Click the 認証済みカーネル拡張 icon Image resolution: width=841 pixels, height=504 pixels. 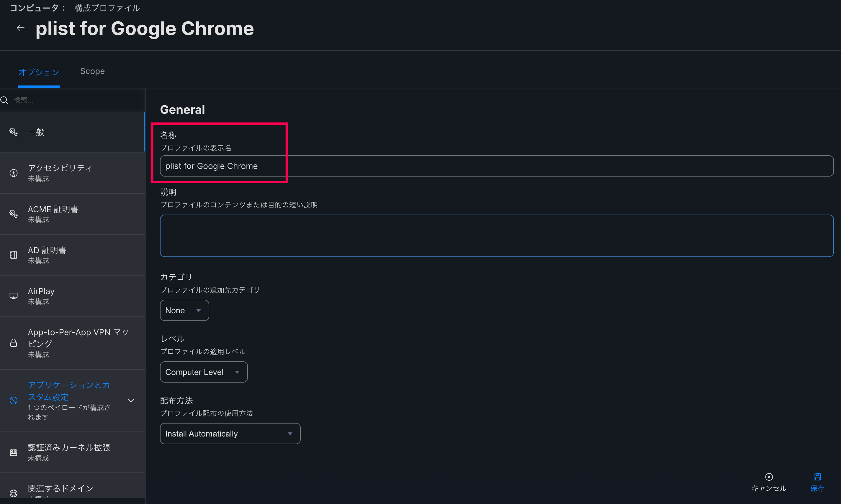13,452
